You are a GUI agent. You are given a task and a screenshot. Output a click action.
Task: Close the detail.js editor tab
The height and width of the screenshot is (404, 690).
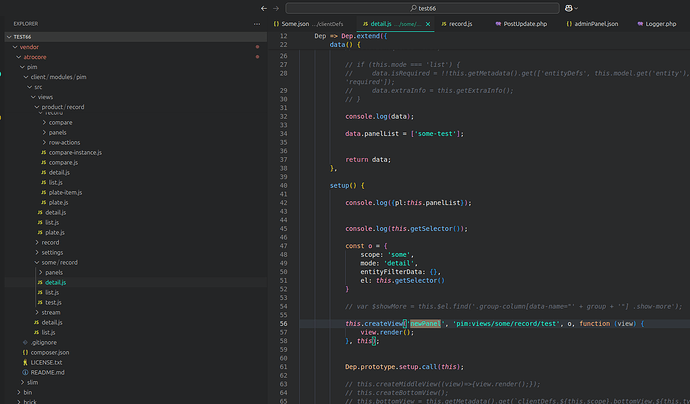pyautogui.click(x=428, y=24)
